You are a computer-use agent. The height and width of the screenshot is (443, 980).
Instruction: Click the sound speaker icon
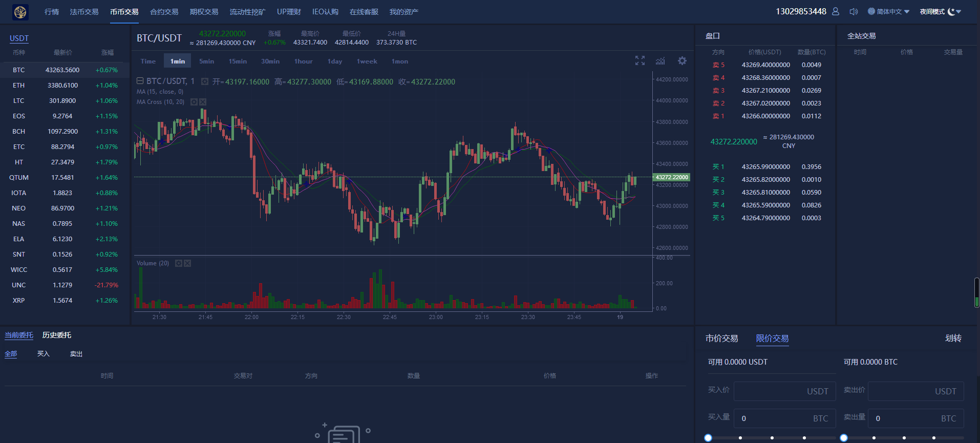coord(854,11)
